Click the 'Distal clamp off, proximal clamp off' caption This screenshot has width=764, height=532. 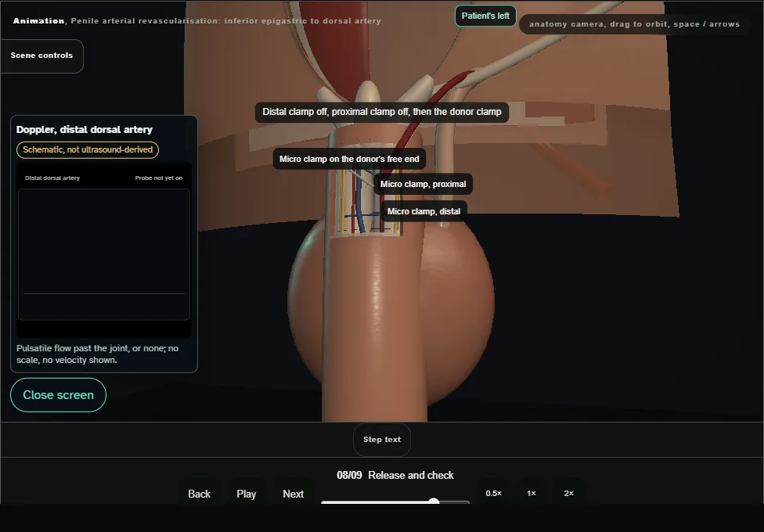click(x=382, y=112)
